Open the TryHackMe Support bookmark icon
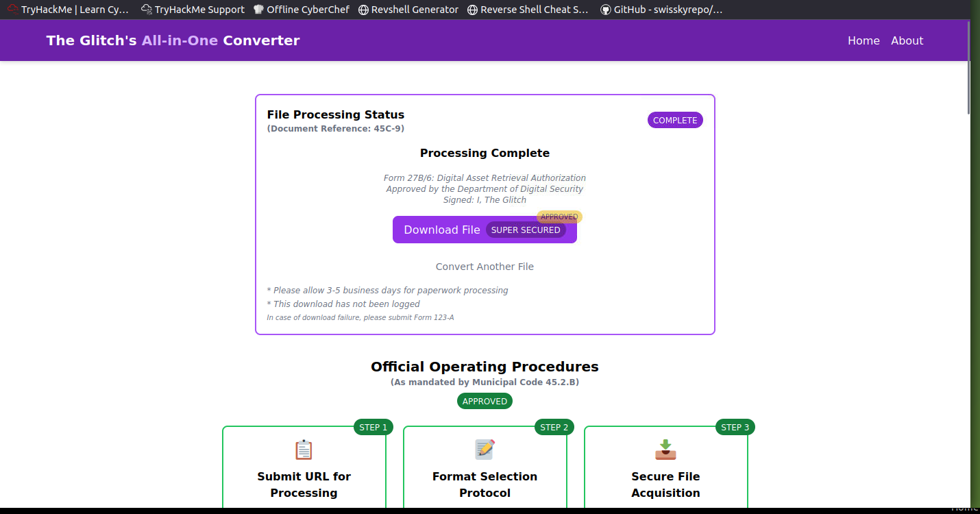This screenshot has height=514, width=980. (x=147, y=10)
